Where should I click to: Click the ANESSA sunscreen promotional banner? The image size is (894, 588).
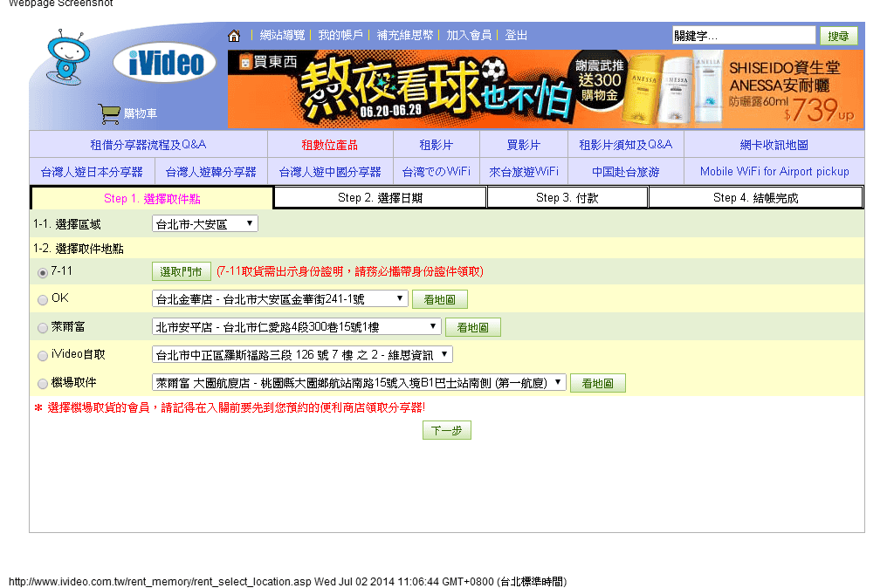(x=768, y=87)
